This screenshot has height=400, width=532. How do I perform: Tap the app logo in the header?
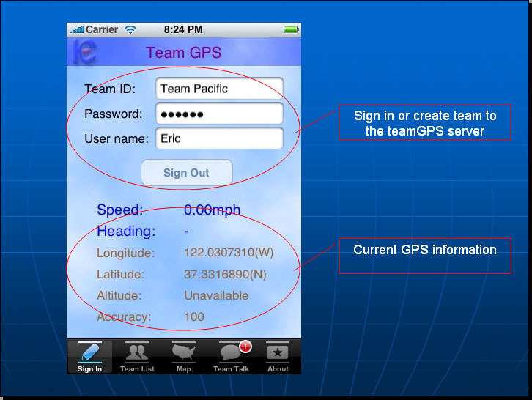84,52
